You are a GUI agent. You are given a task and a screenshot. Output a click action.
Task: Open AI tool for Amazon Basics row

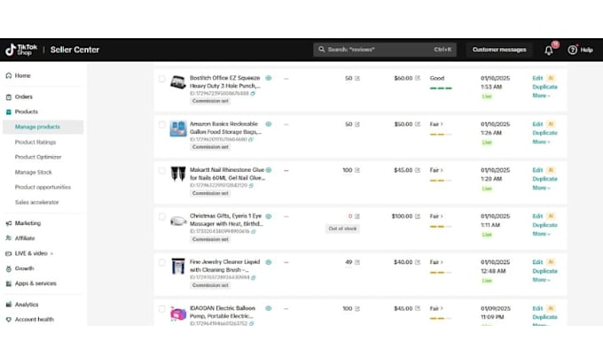pos(551,124)
